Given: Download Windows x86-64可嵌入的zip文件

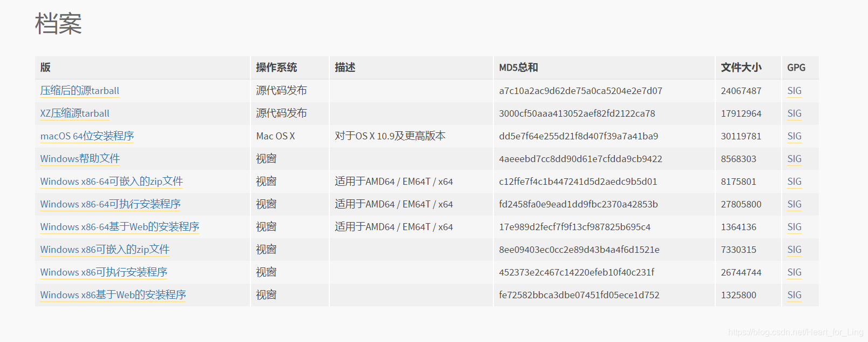Looking at the screenshot, I should [x=112, y=182].
